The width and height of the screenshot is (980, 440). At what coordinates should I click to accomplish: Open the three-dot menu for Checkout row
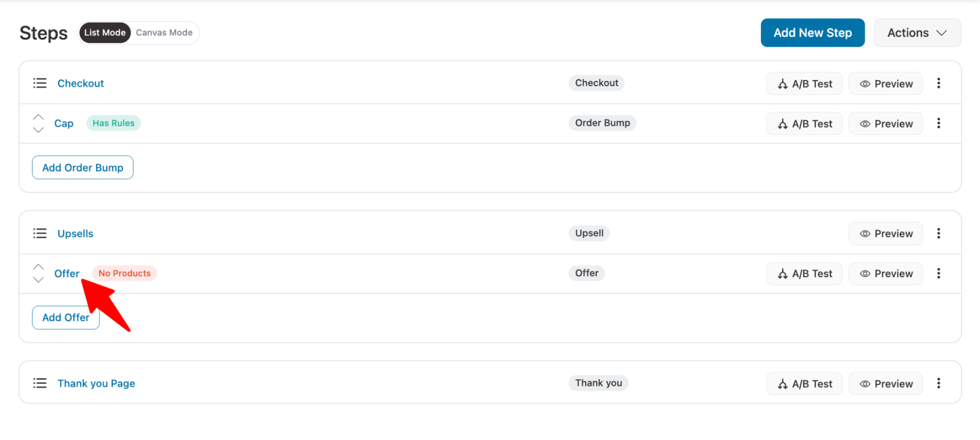(x=938, y=83)
